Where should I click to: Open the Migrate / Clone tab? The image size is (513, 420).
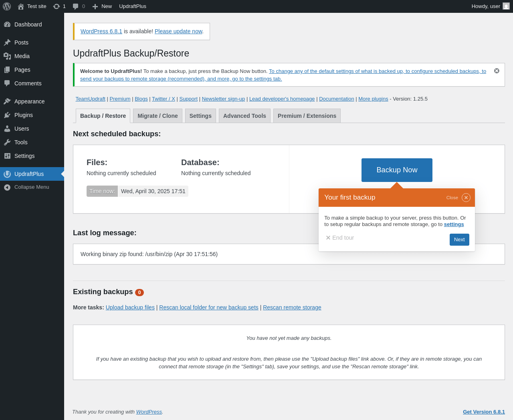pos(158,116)
